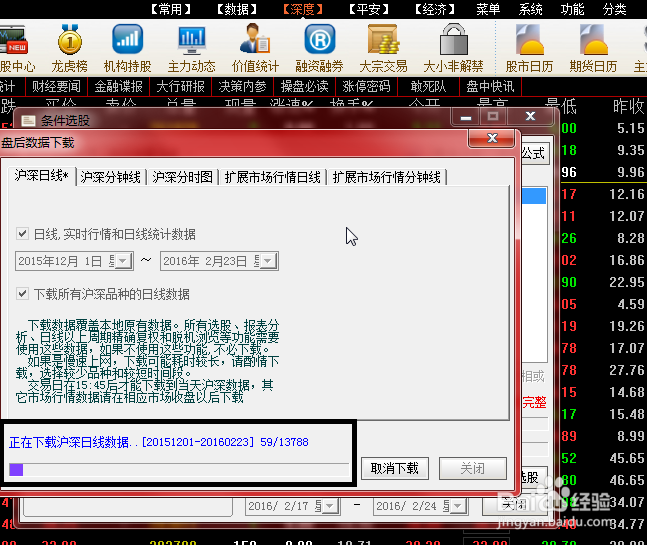Switch to 扩展市场行情日线 tab
Image resolution: width=647 pixels, height=545 pixels.
[272, 177]
